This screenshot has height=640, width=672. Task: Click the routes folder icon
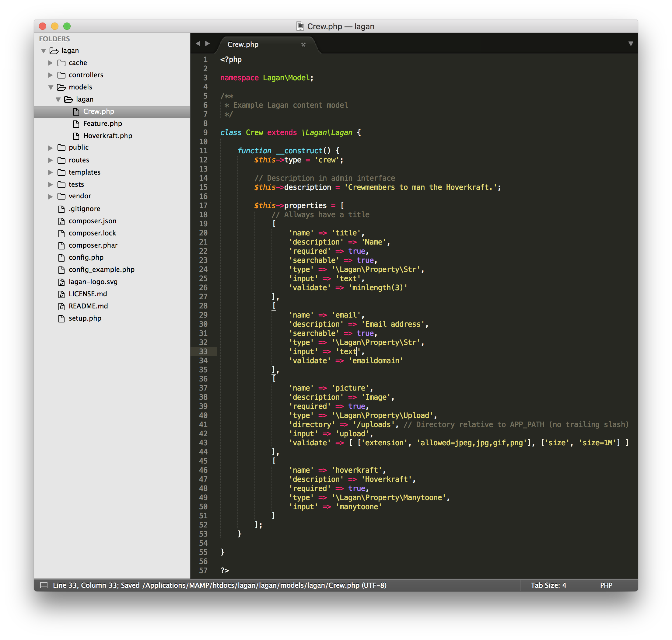(61, 160)
